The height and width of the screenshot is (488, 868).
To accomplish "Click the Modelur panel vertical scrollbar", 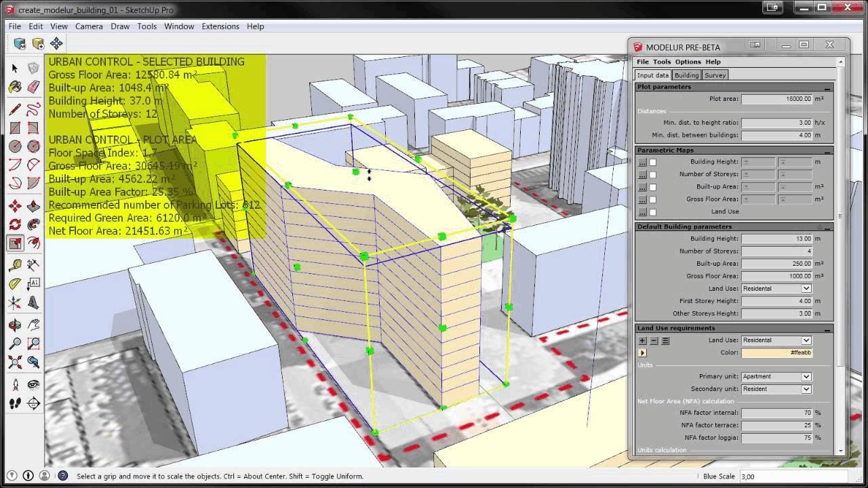I will 841,258.
